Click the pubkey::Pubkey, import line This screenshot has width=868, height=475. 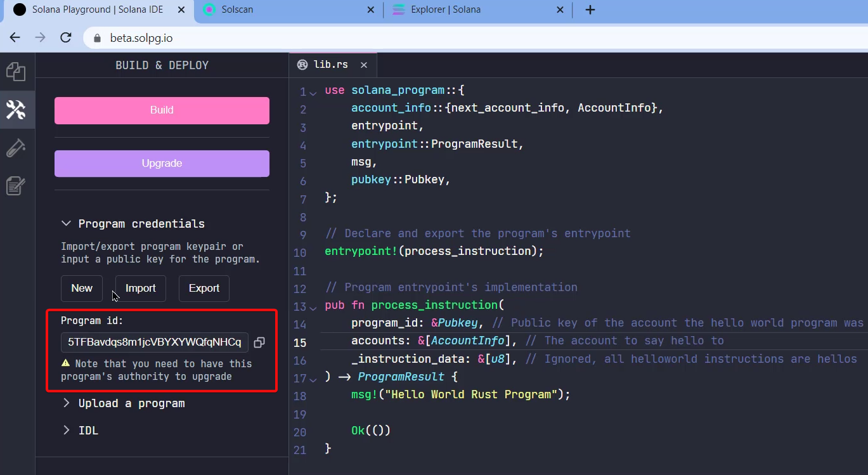point(401,179)
